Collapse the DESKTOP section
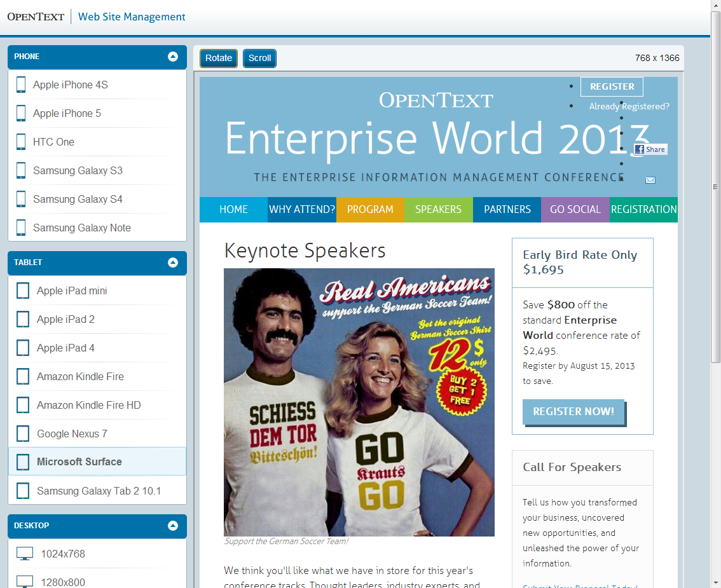The height and width of the screenshot is (588, 721). (173, 526)
